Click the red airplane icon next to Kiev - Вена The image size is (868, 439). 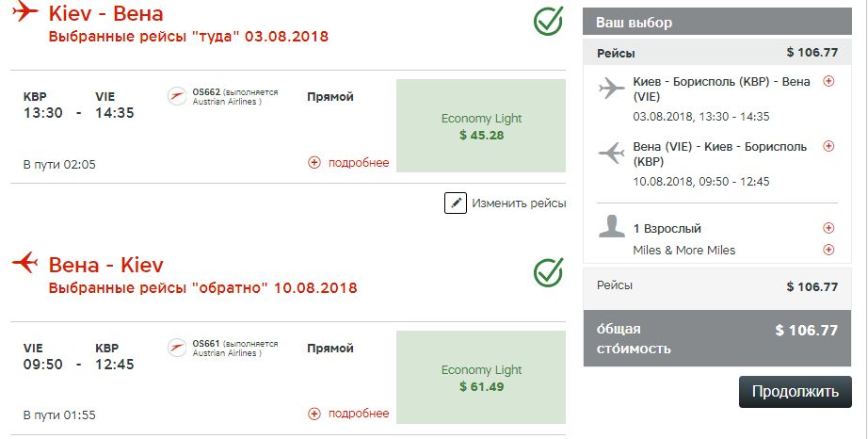click(26, 13)
